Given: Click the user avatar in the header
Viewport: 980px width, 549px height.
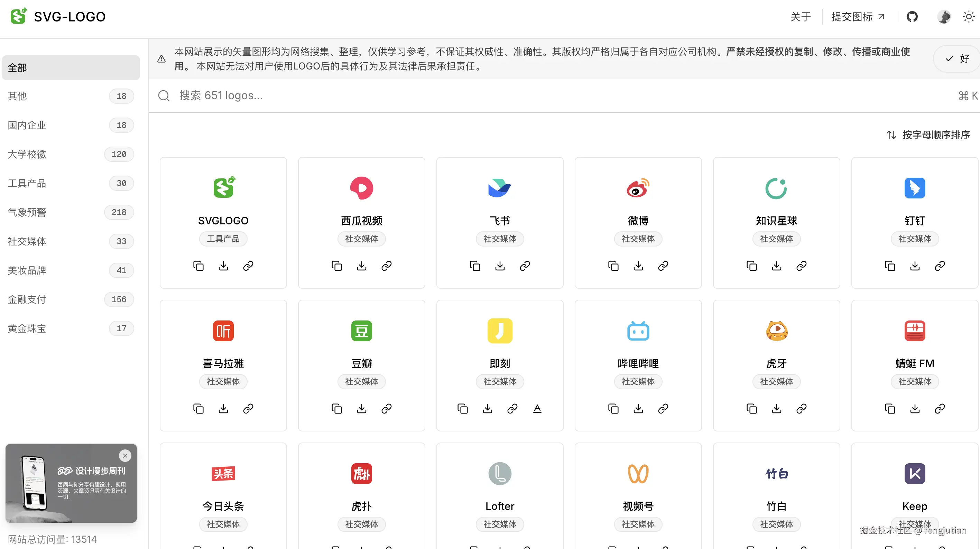Looking at the screenshot, I should coord(944,17).
